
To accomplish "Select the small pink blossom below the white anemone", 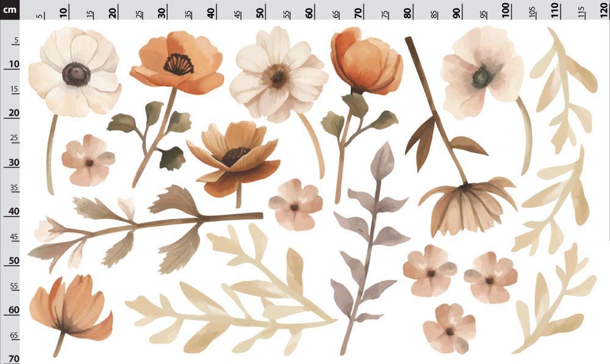I will coord(88,160).
